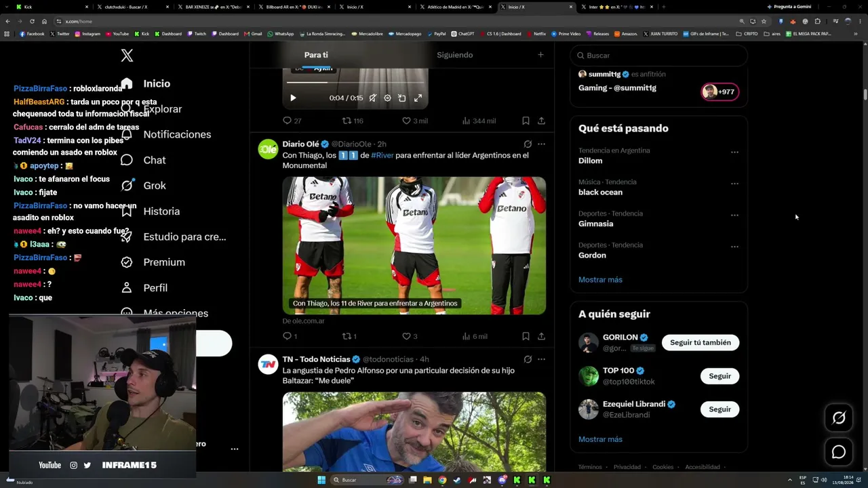
Task: Follow back GORILON
Action: click(x=701, y=343)
